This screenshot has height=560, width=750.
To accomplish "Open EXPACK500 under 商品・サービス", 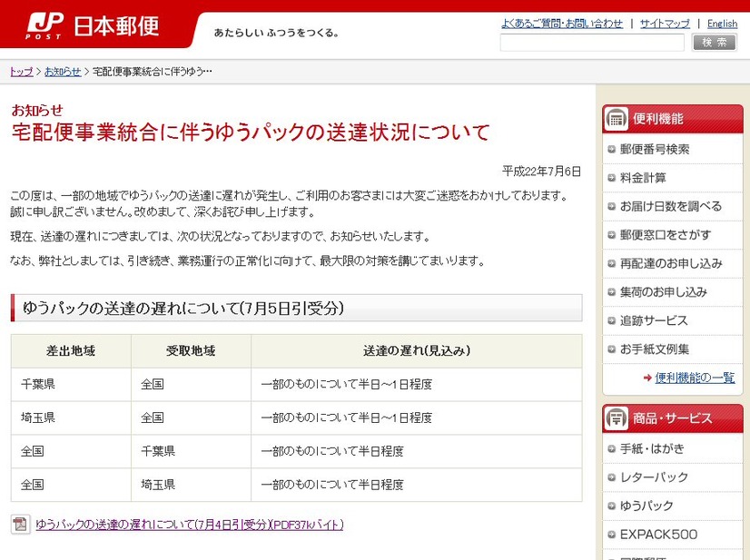I will click(x=658, y=535).
